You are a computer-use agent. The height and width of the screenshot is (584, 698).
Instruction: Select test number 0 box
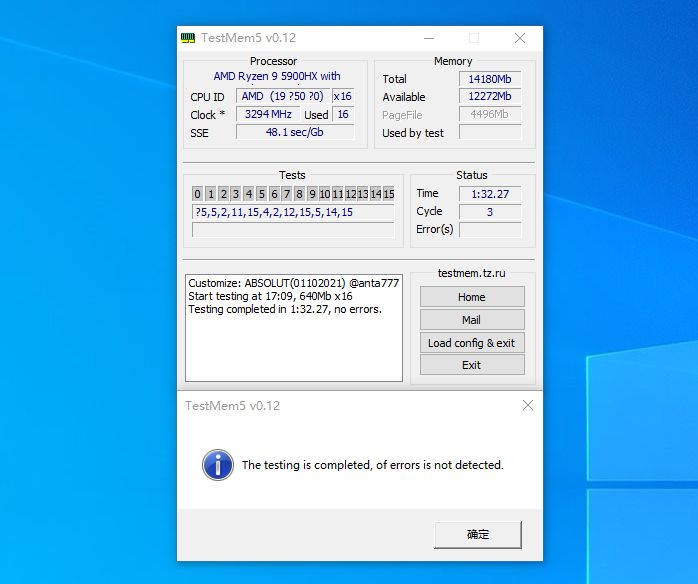pyautogui.click(x=198, y=194)
